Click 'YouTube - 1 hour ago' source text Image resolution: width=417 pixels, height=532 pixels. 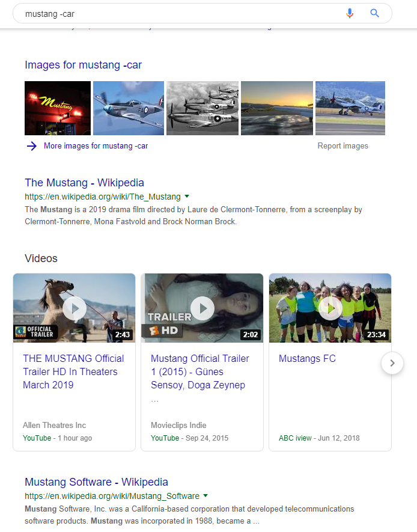57,438
